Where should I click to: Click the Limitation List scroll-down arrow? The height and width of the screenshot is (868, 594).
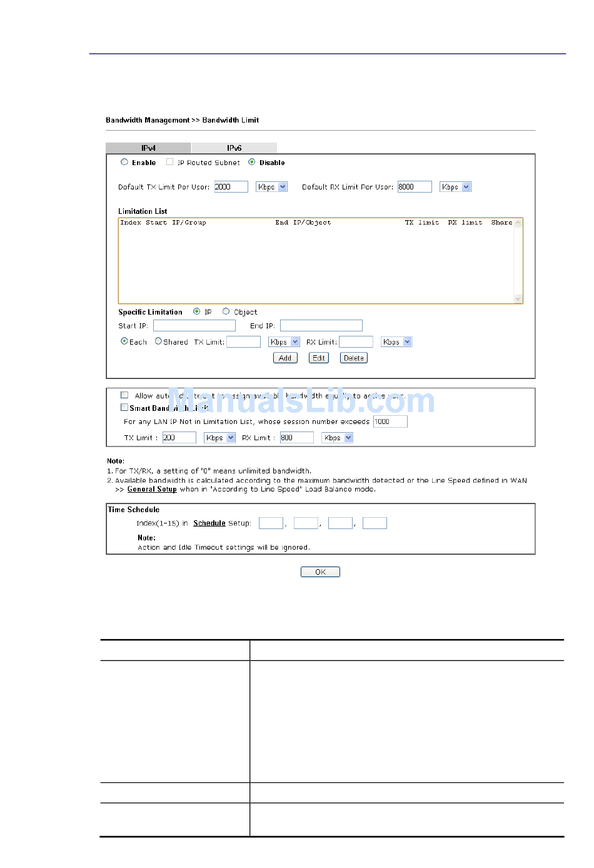[x=518, y=299]
